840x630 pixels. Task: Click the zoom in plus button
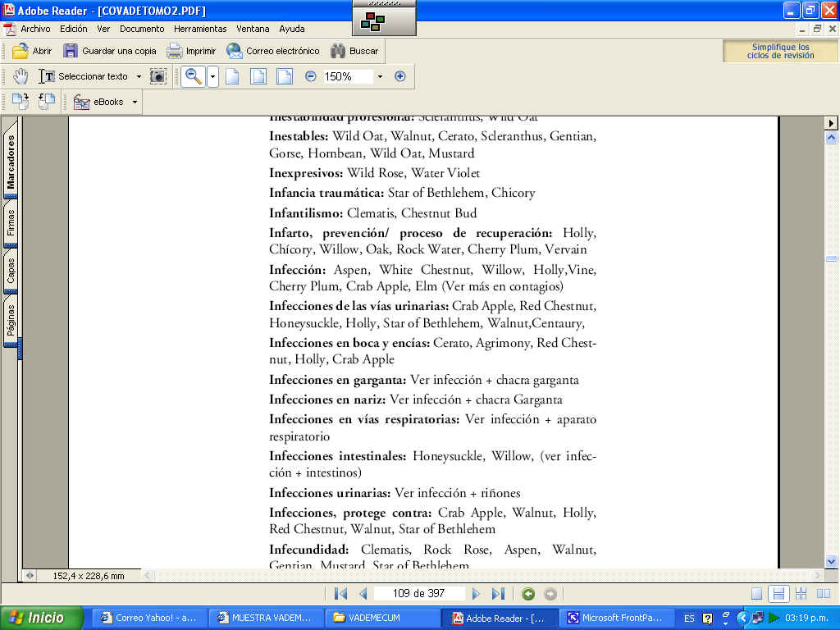(399, 76)
